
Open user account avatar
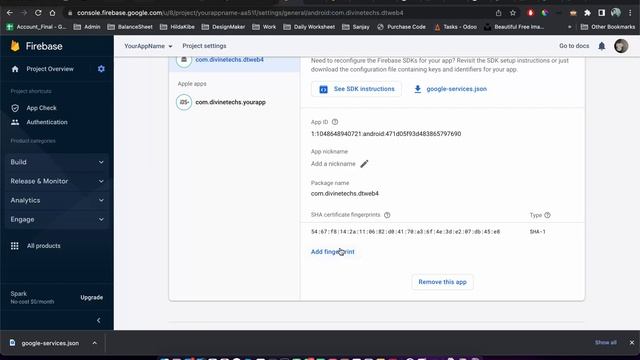point(621,46)
